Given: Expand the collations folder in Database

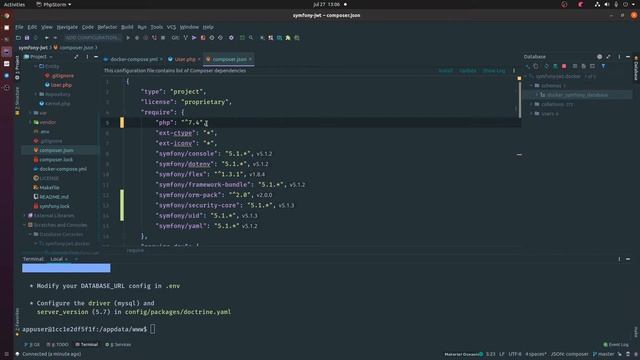Looking at the screenshot, I should click(531, 104).
